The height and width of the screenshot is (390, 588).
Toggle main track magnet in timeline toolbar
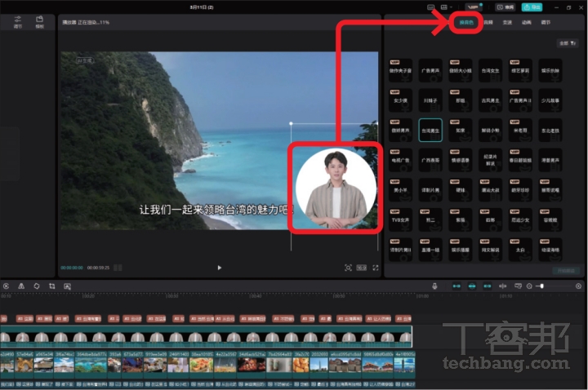[x=457, y=286]
